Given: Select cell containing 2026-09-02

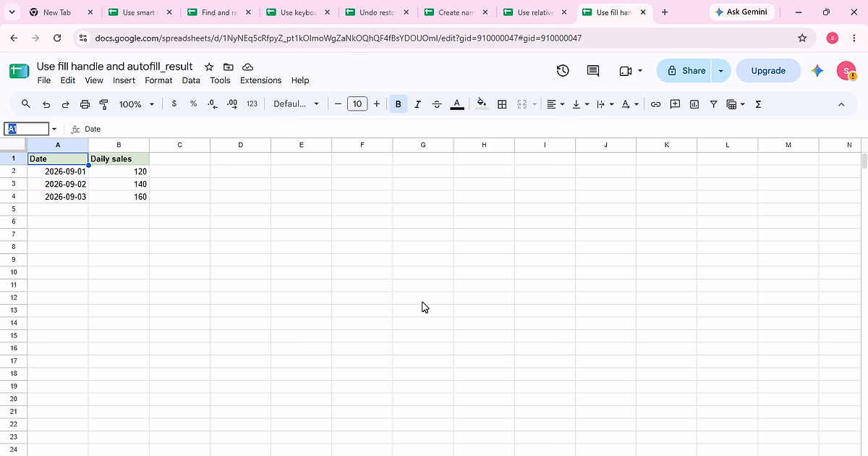Looking at the screenshot, I should point(58,184).
